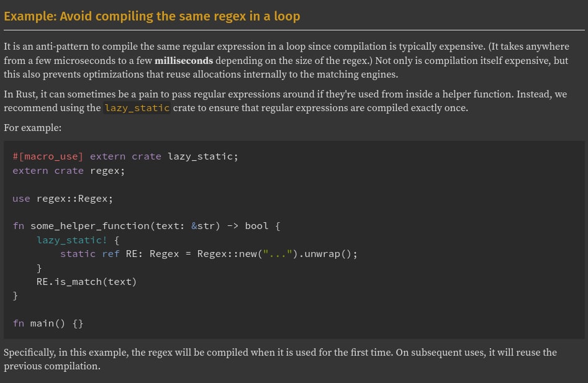588x383 pixels.
Task: Click the paragraph starting 'It is an anti-pattern'
Action: pyautogui.click(x=286, y=61)
